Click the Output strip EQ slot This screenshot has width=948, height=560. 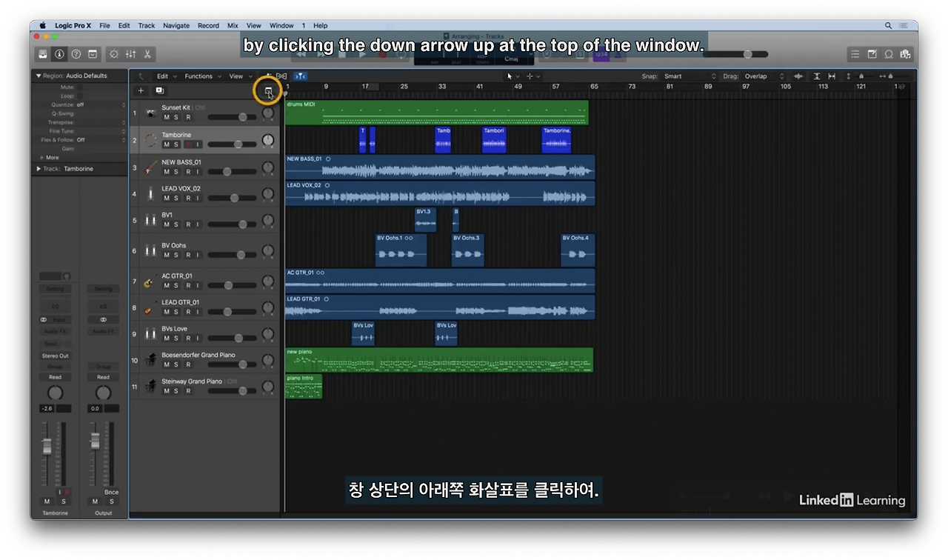103,306
